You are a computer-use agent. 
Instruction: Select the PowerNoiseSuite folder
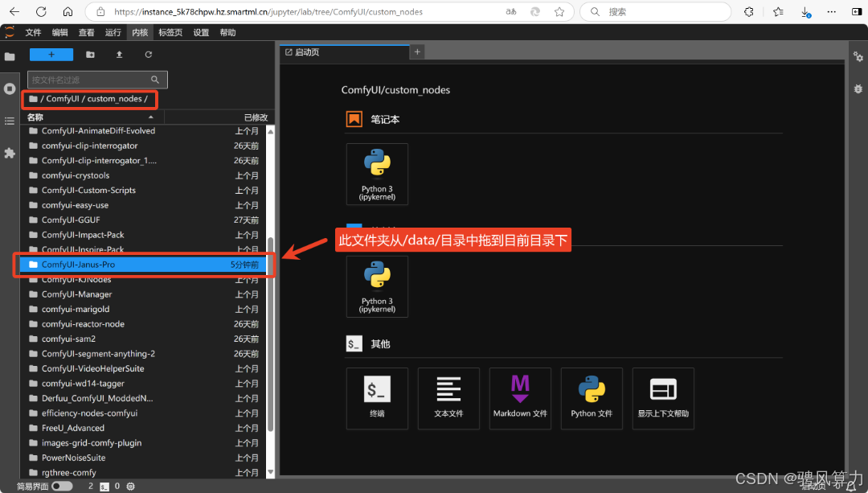click(143, 458)
